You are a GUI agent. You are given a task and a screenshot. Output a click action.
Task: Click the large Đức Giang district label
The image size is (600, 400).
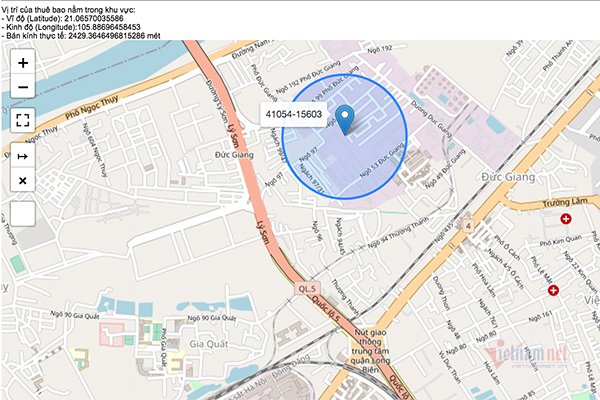tap(508, 177)
